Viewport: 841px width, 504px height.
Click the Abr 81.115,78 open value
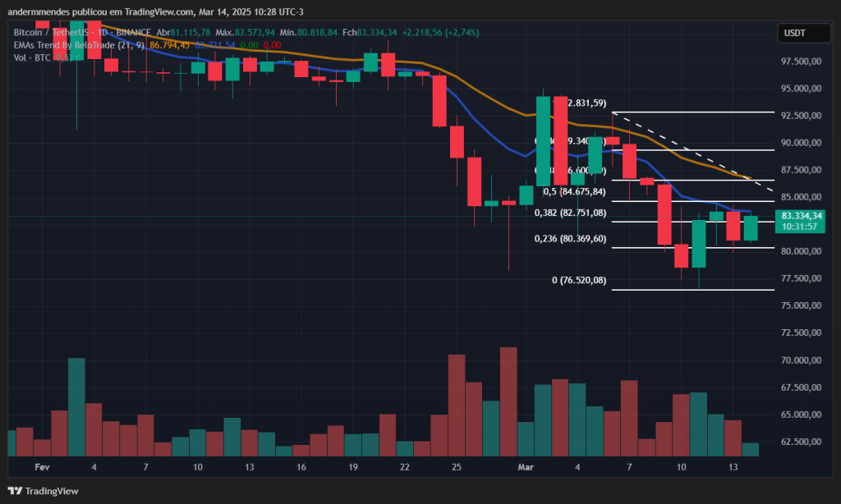click(183, 33)
